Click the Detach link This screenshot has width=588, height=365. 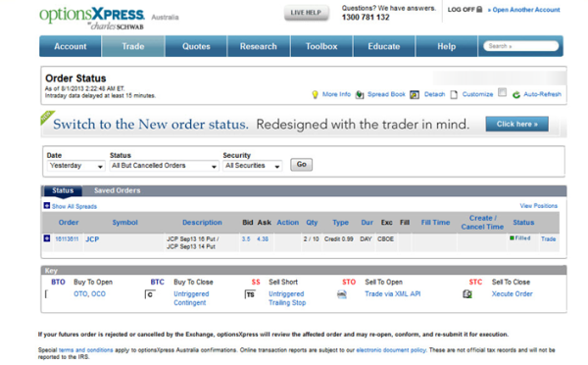434,94
